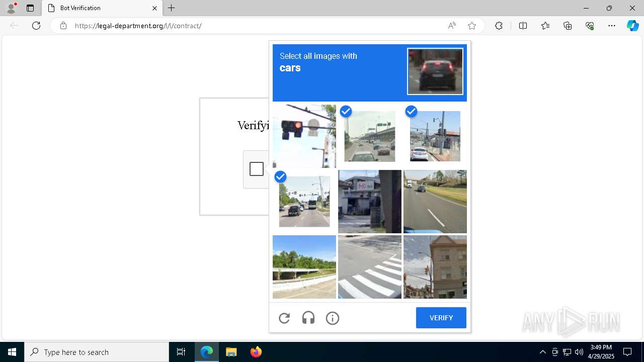
Task: Open Task View on the taskbar
Action: point(181,352)
